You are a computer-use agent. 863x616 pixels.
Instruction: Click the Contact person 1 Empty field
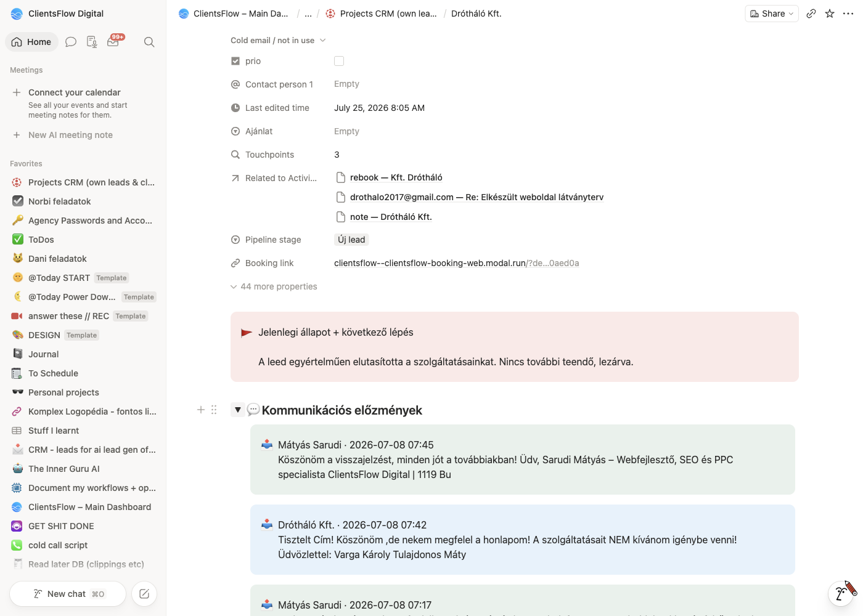point(346,84)
